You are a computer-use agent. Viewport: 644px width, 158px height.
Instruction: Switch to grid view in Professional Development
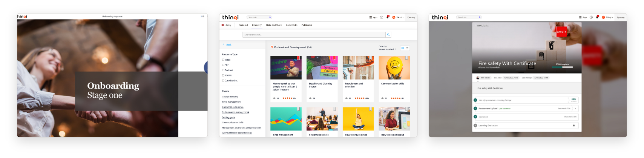pyautogui.click(x=402, y=48)
